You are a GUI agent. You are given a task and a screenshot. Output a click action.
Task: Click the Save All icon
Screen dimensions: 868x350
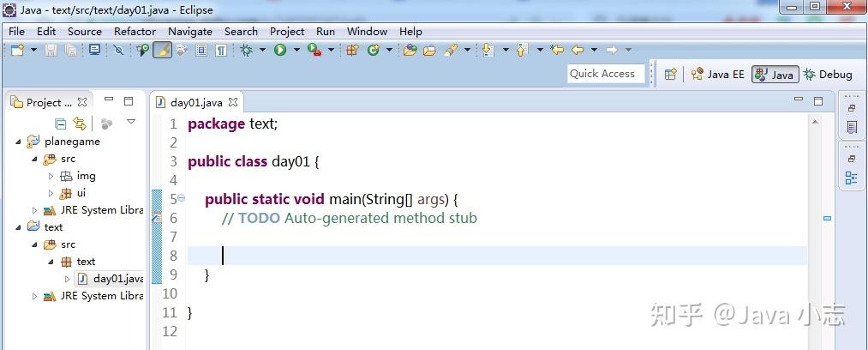click(x=71, y=51)
